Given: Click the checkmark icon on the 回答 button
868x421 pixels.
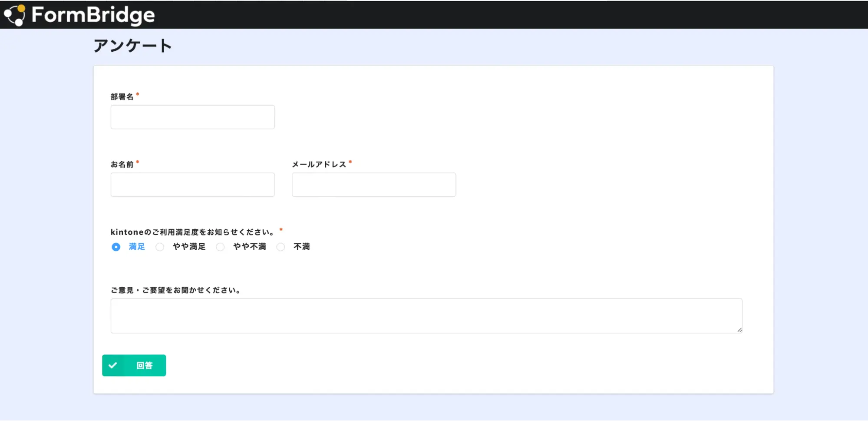Looking at the screenshot, I should coord(113,365).
